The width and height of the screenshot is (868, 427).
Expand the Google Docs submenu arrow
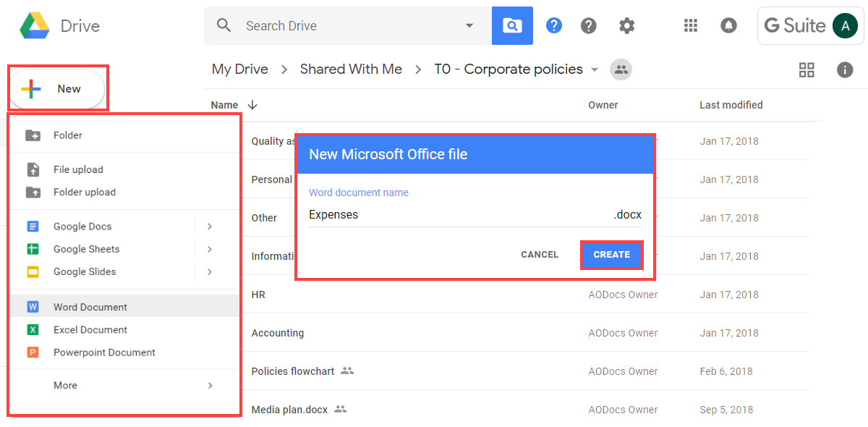pos(210,226)
